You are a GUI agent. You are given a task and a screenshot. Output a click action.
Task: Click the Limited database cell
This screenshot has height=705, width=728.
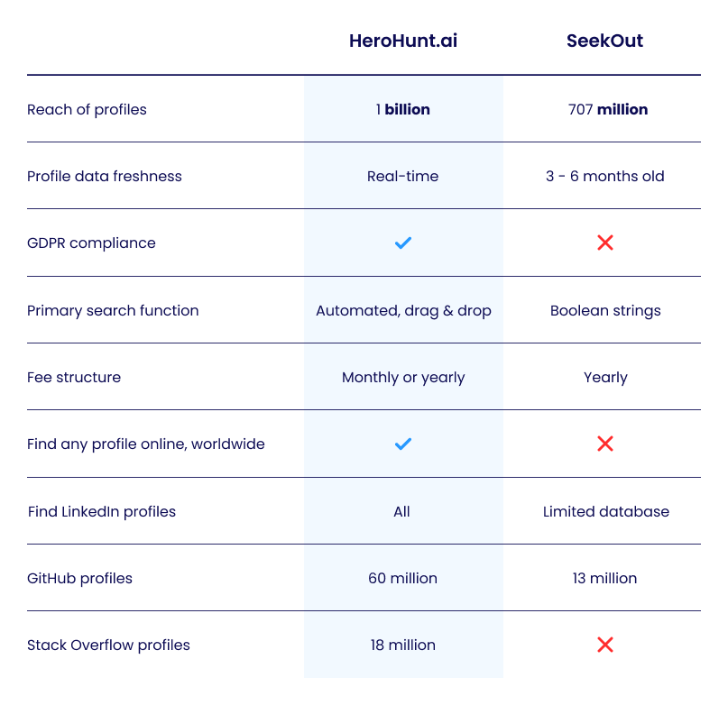tap(605, 511)
